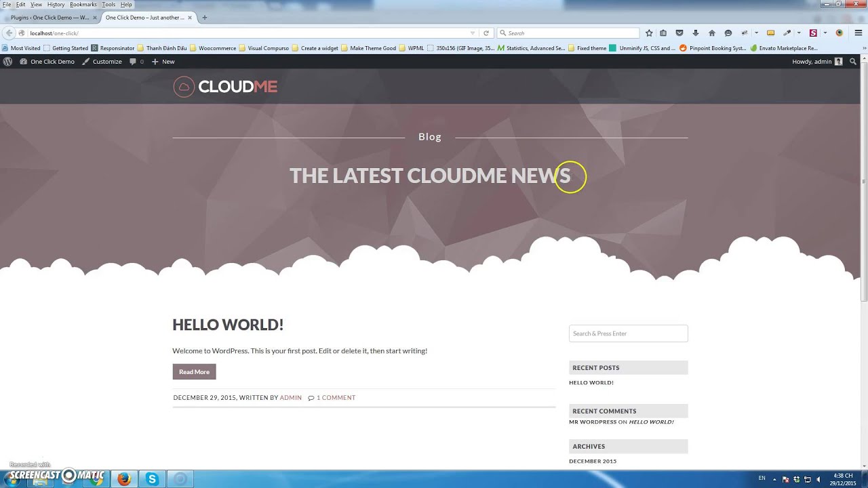Click the red S extension icon
Image resolution: width=868 pixels, height=488 pixels.
point(813,33)
